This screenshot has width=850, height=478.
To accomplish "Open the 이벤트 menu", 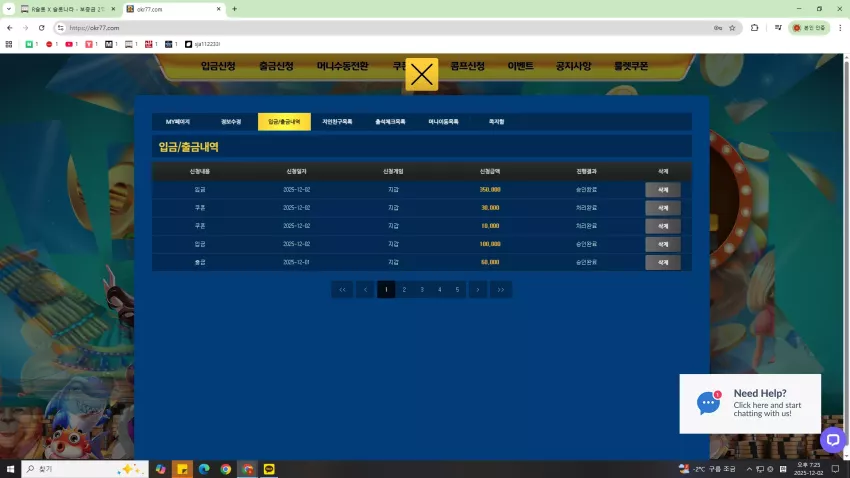I will pyautogui.click(x=520, y=66).
